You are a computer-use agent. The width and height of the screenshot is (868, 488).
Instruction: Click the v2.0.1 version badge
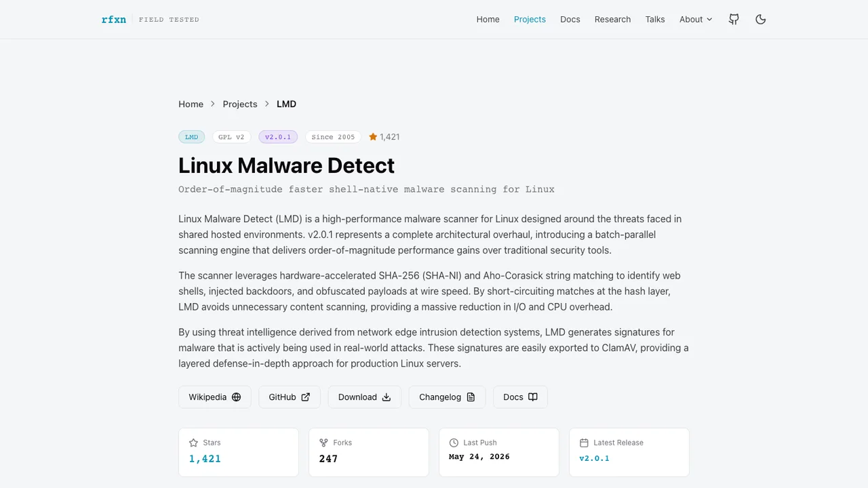[x=278, y=137]
